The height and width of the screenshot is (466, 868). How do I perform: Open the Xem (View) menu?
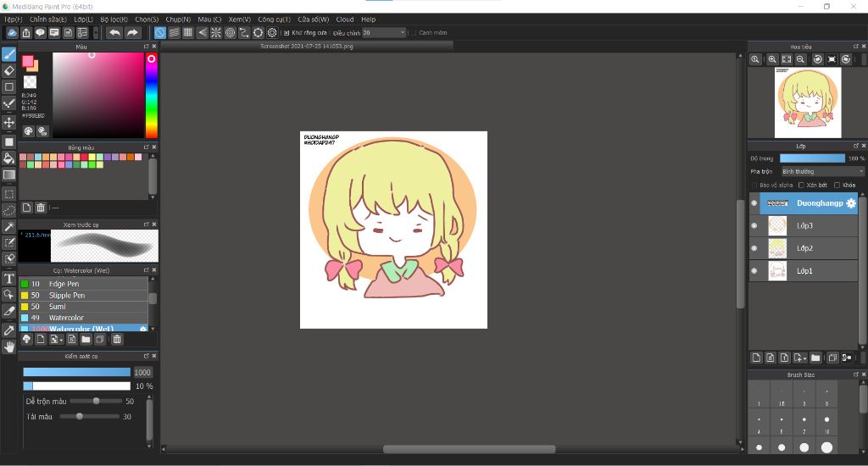[240, 19]
